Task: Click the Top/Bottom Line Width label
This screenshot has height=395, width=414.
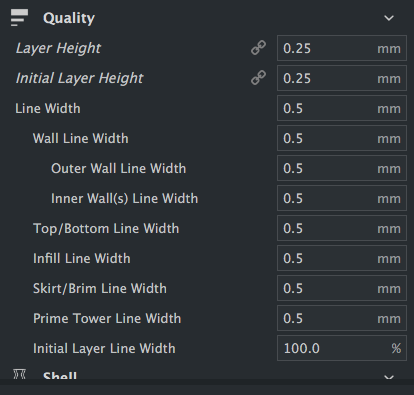Action: click(106, 229)
